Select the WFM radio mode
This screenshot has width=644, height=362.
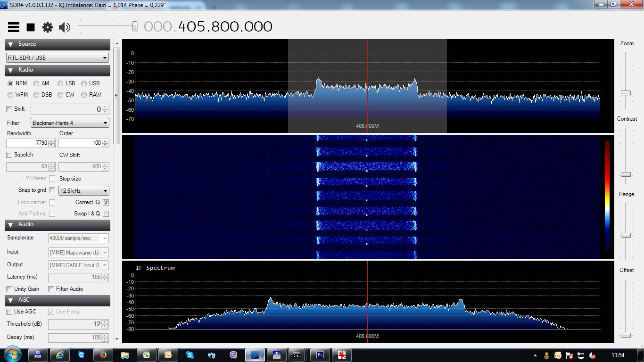coord(10,95)
